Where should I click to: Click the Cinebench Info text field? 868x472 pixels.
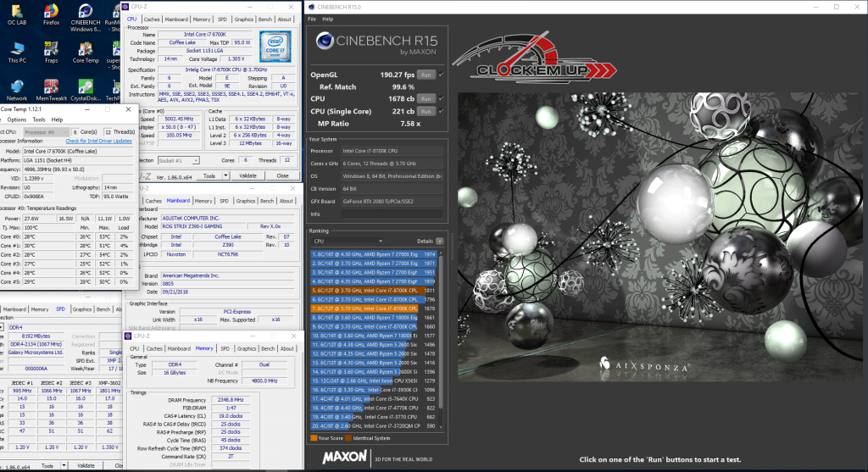[393, 214]
